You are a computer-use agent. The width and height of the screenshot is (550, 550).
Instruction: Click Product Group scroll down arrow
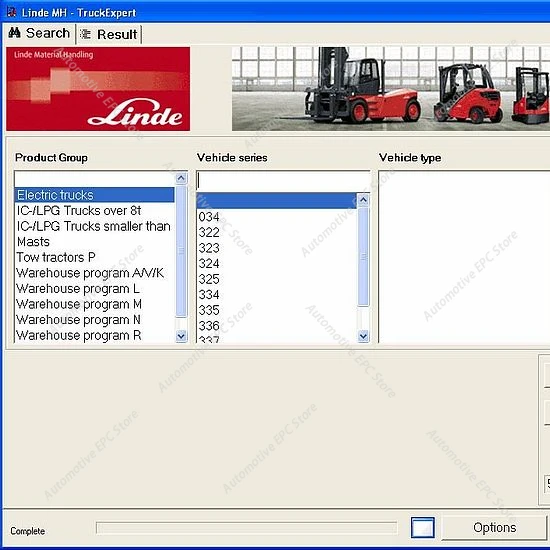click(x=181, y=336)
